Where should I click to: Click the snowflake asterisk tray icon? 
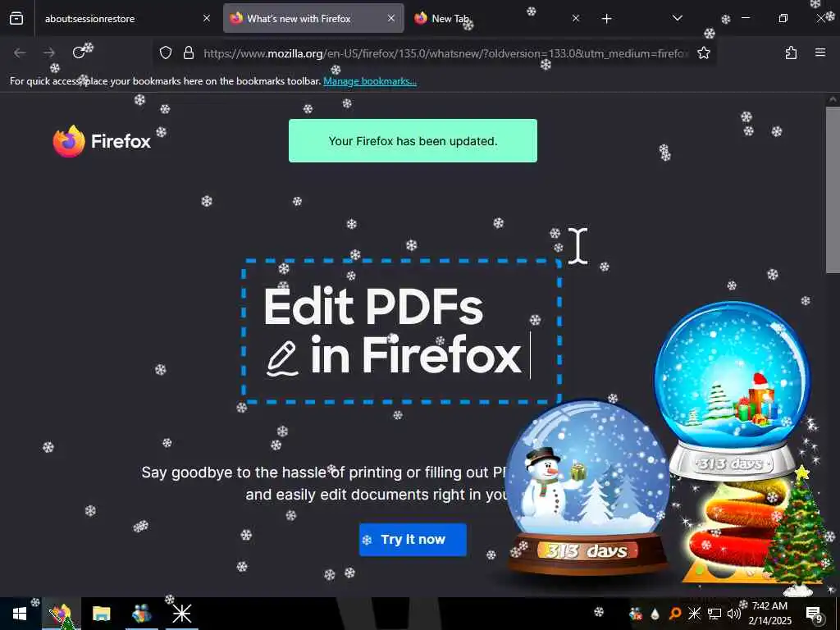coord(694,614)
